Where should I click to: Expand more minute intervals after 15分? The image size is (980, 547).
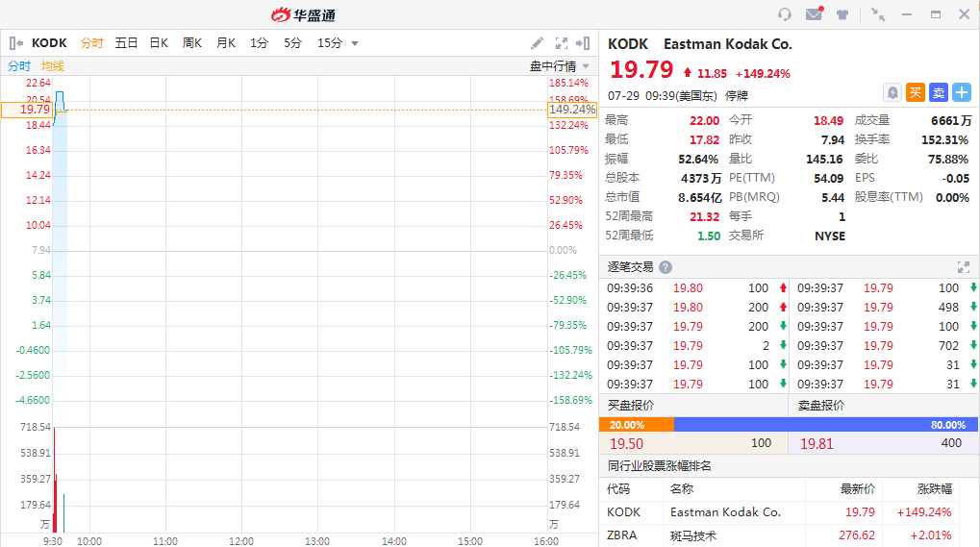tap(355, 43)
